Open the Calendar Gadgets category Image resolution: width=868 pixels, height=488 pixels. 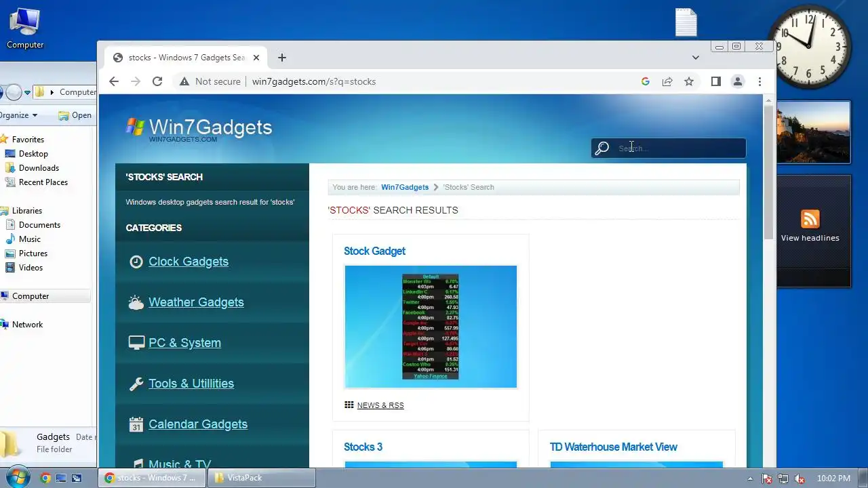pos(198,424)
